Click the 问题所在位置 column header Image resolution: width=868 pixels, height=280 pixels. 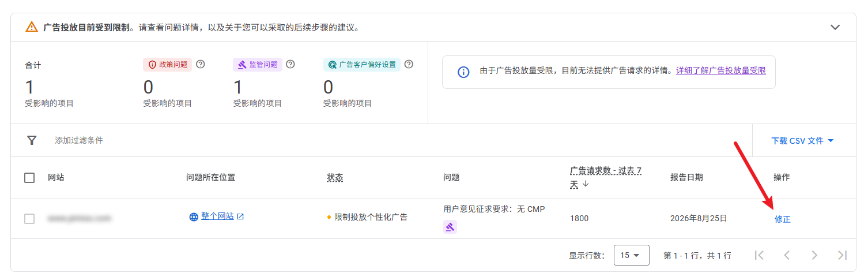[x=210, y=177]
